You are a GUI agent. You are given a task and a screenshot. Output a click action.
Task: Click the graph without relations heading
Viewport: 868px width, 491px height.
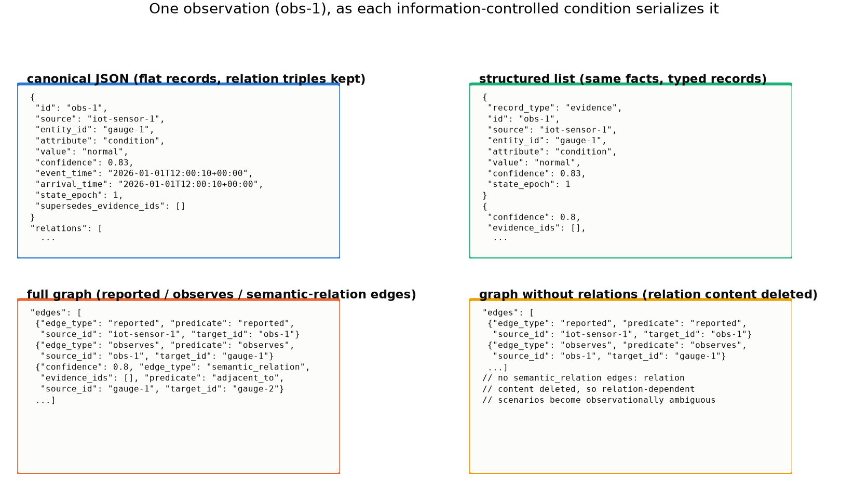(648, 294)
